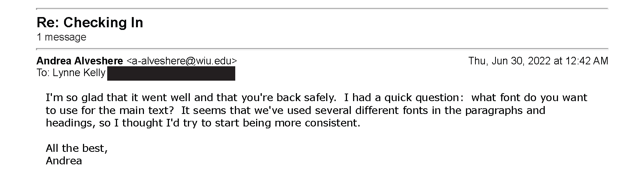Click the "Re: Checking In" subject heading
644x181 pixels.
(x=90, y=23)
